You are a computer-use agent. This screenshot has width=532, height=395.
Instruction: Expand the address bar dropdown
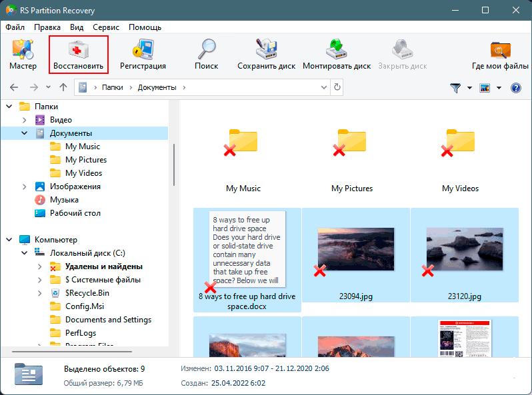pos(324,87)
